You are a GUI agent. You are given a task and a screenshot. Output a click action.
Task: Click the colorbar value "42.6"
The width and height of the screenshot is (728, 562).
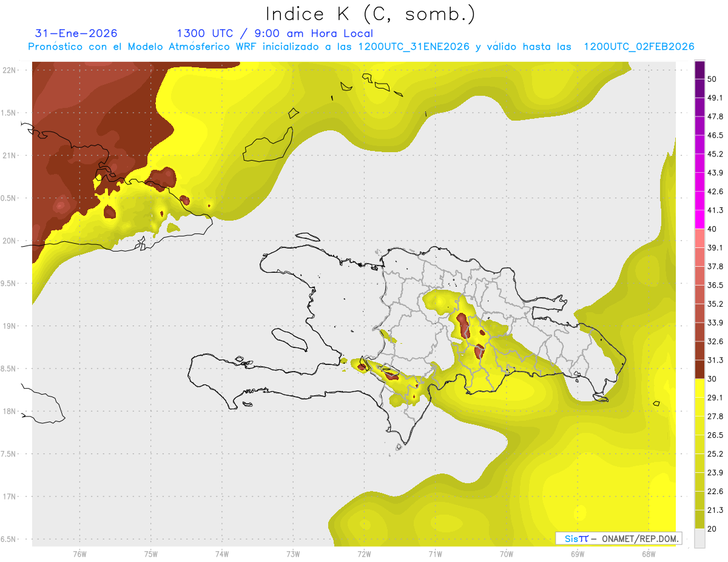pos(715,192)
